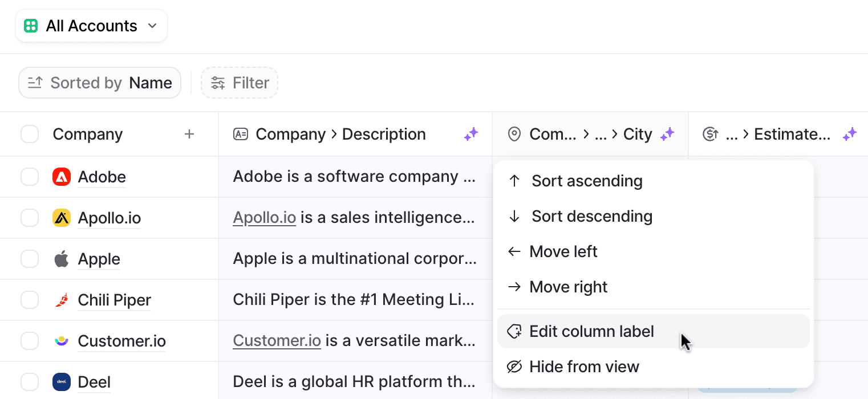The image size is (868, 399).
Task: Follow the Customer.io link in the description
Action: click(x=277, y=341)
